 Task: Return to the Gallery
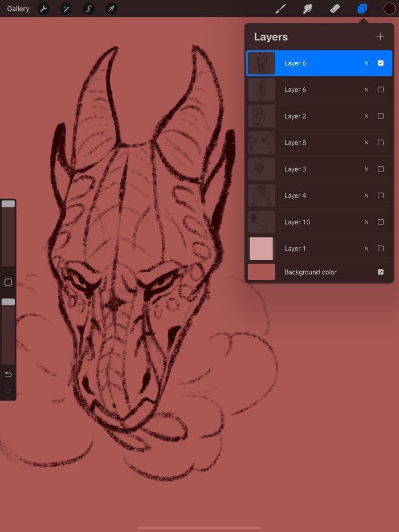pos(18,9)
